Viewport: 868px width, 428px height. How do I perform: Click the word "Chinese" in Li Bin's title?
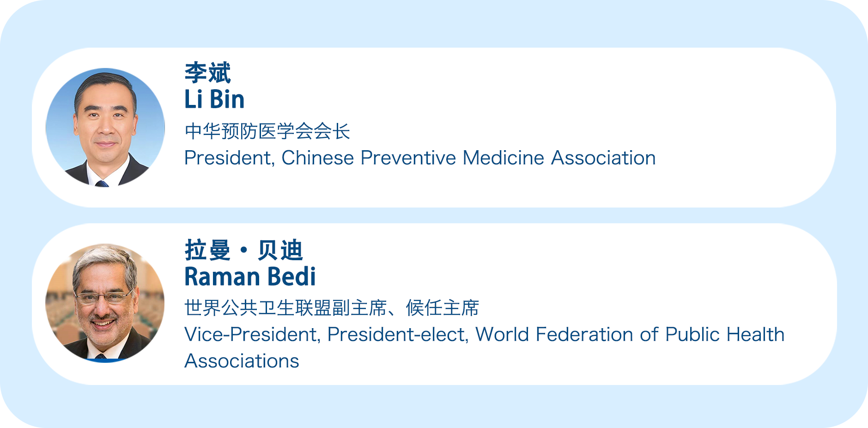(x=317, y=158)
